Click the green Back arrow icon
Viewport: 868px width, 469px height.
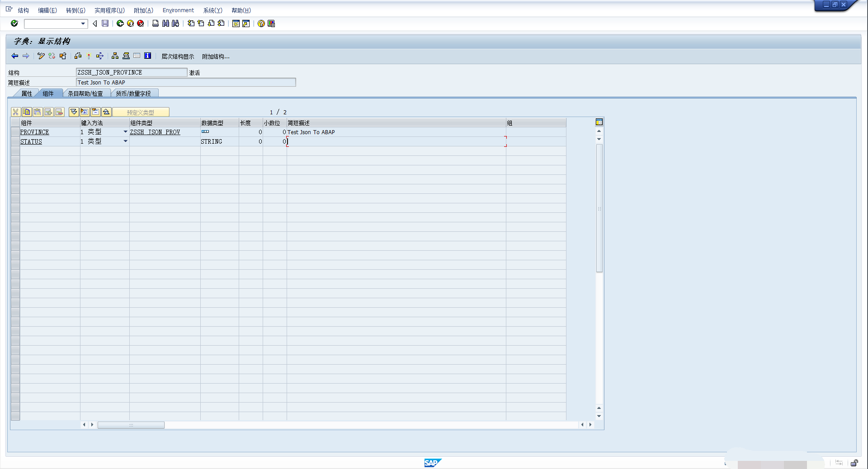(x=120, y=23)
